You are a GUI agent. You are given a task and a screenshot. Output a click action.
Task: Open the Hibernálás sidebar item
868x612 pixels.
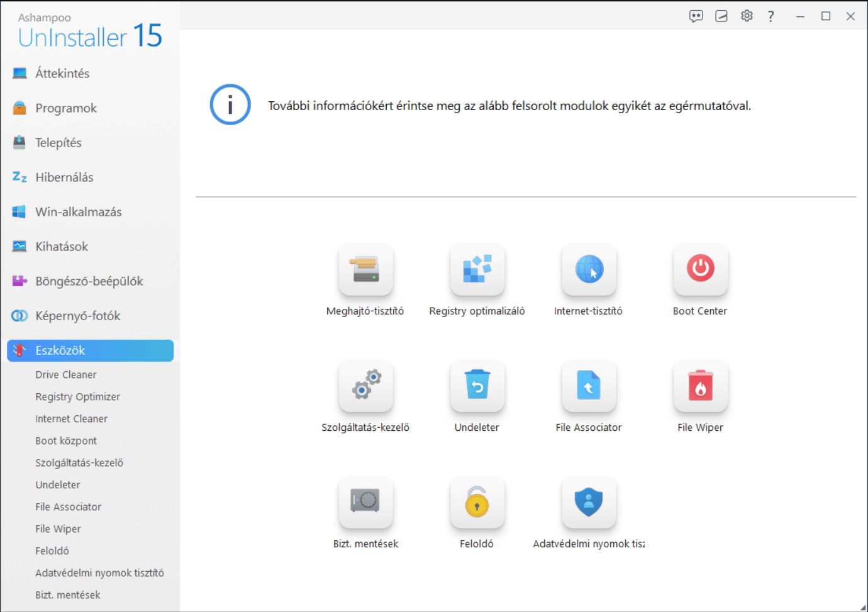pos(90,177)
